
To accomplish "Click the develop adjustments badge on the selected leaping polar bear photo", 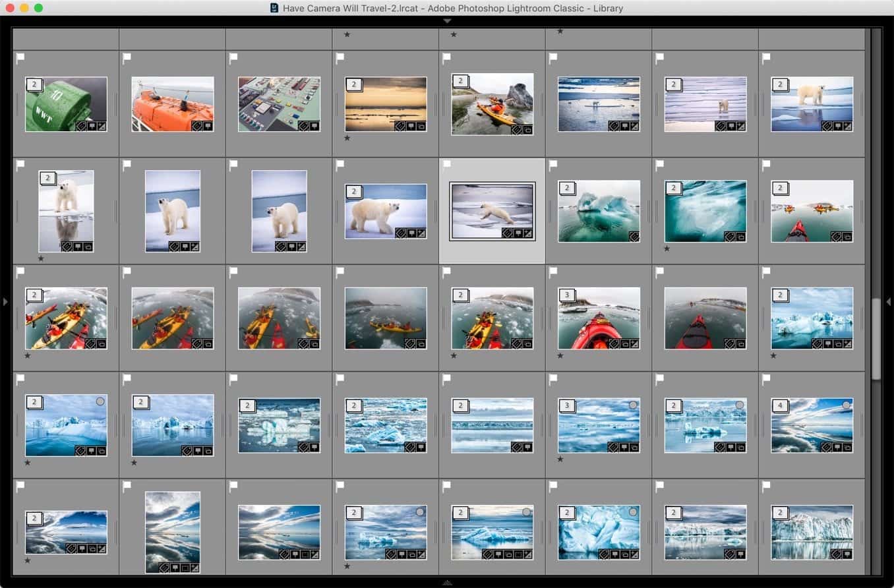I will click(529, 233).
